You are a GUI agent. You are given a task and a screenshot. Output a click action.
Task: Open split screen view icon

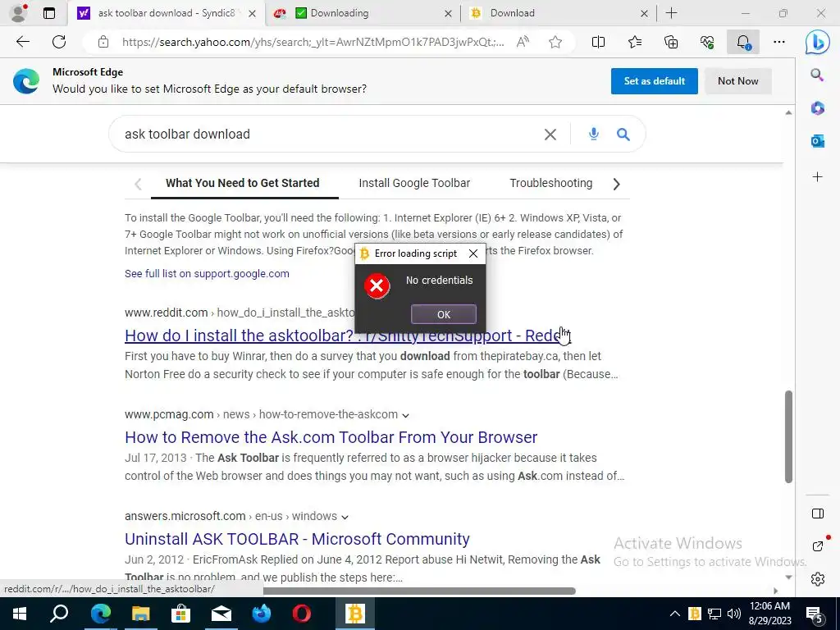[598, 42]
